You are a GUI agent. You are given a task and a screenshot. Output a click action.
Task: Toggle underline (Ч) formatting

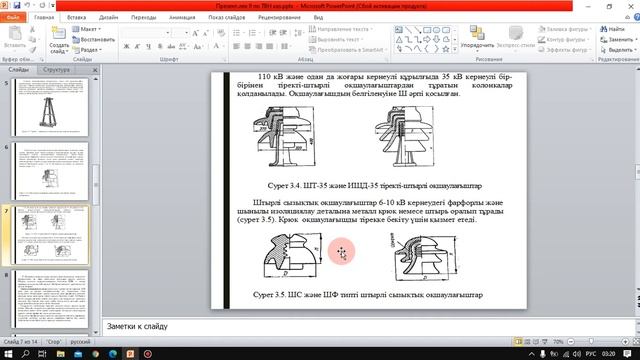coord(149,47)
